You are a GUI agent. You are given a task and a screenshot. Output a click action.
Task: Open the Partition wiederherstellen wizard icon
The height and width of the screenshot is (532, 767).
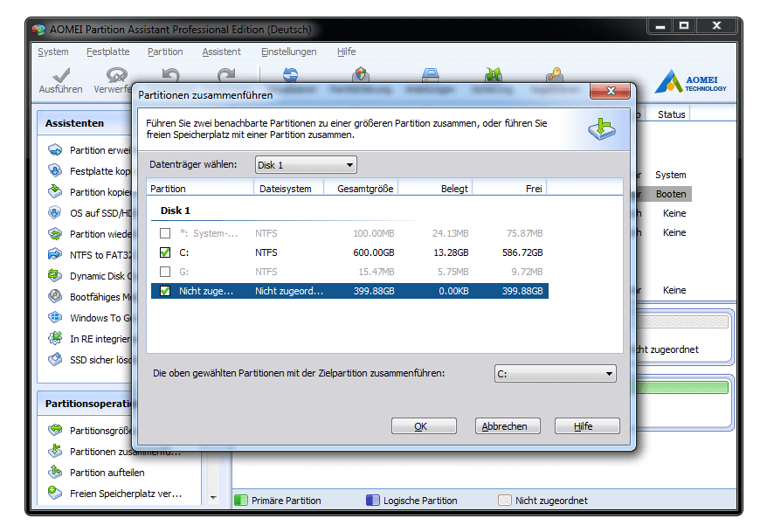point(55,234)
